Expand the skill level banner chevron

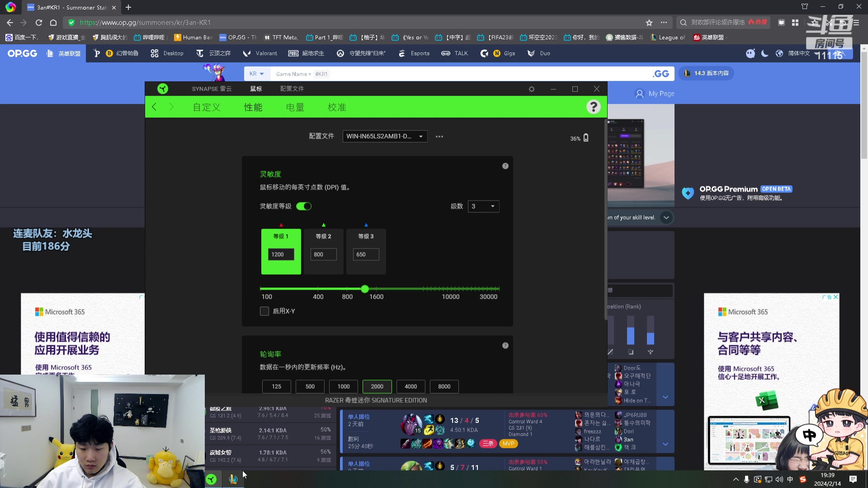(x=666, y=218)
